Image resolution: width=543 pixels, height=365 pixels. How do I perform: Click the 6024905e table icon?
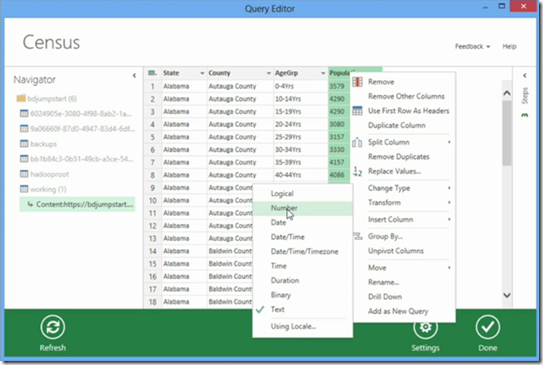24,114
